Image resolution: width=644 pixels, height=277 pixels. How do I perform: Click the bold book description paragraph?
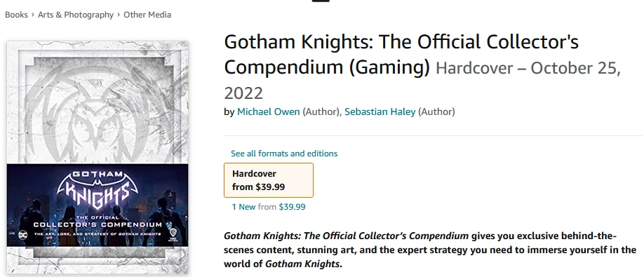[x=430, y=250]
